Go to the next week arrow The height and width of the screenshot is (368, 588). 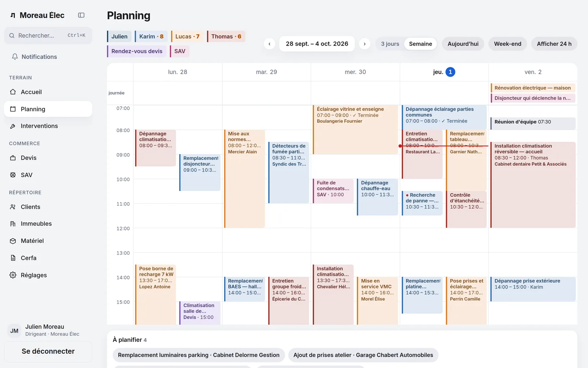point(365,44)
